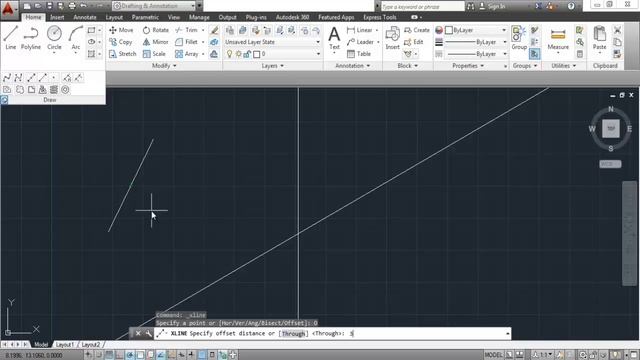The height and width of the screenshot is (360, 640).
Task: Choose the Rotate command
Action: pyautogui.click(x=156, y=30)
